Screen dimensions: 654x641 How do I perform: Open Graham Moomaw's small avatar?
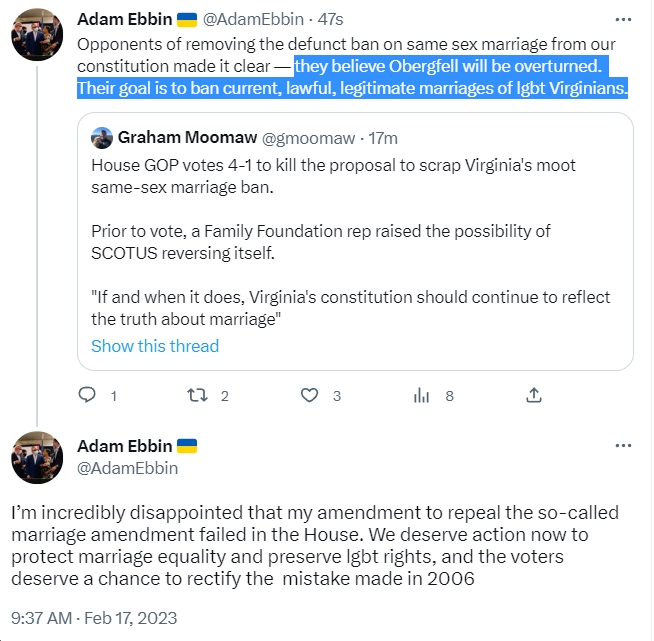click(x=102, y=138)
